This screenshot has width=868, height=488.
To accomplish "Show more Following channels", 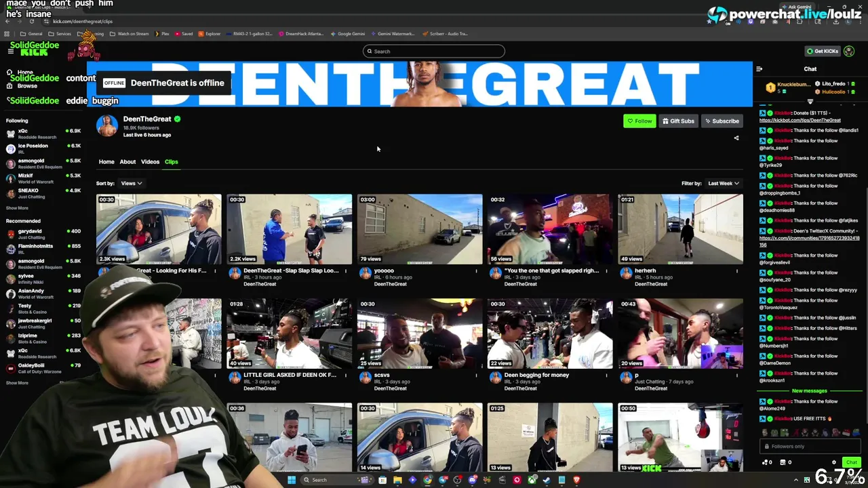I will [17, 208].
